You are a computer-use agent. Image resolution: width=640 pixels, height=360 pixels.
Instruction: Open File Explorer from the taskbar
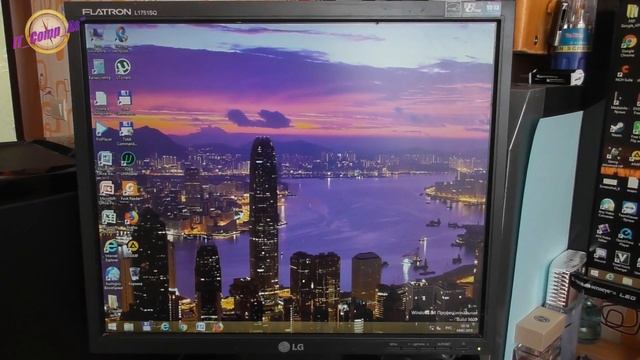coord(129,327)
